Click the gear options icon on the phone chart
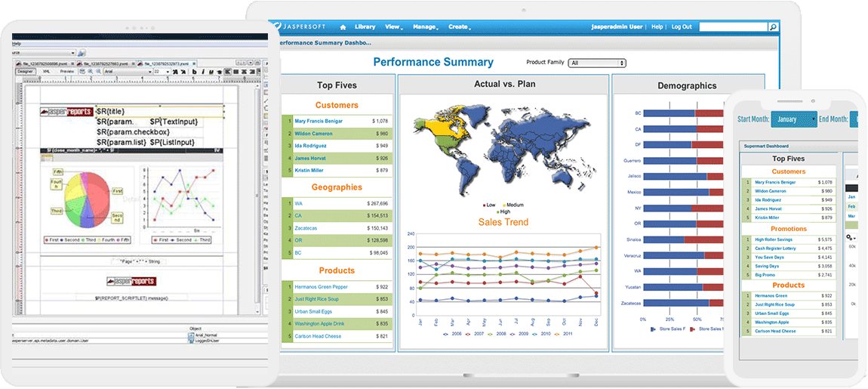The height and width of the screenshot is (389, 868). (x=851, y=237)
